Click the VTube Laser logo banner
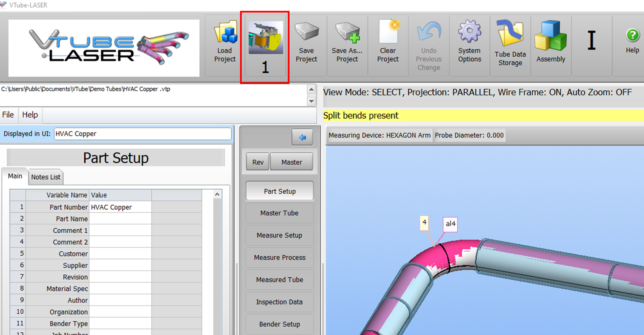This screenshot has height=335, width=644. click(104, 48)
